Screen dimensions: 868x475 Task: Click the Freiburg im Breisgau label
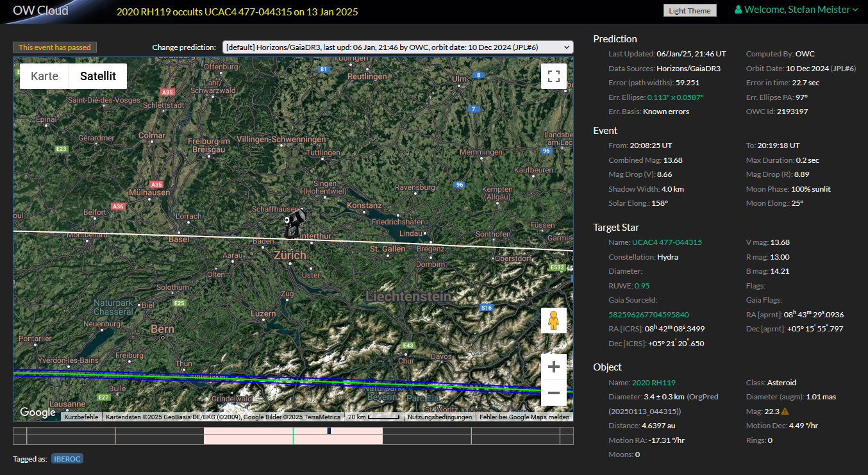pos(208,145)
